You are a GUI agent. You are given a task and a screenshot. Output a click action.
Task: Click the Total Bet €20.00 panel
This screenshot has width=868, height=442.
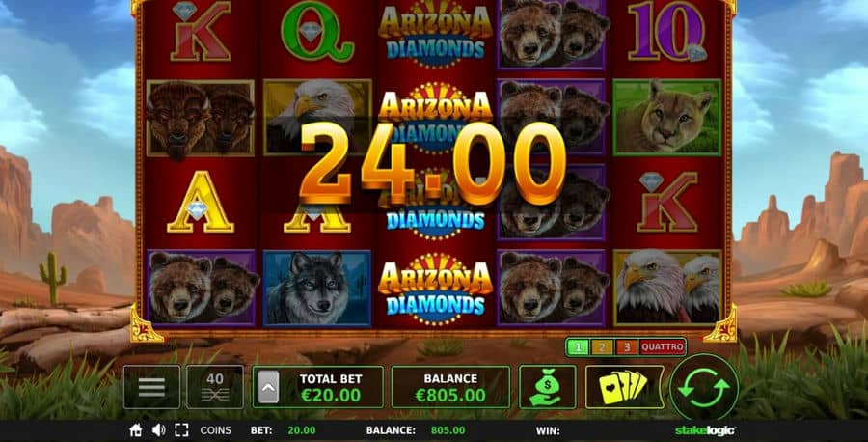317,387
